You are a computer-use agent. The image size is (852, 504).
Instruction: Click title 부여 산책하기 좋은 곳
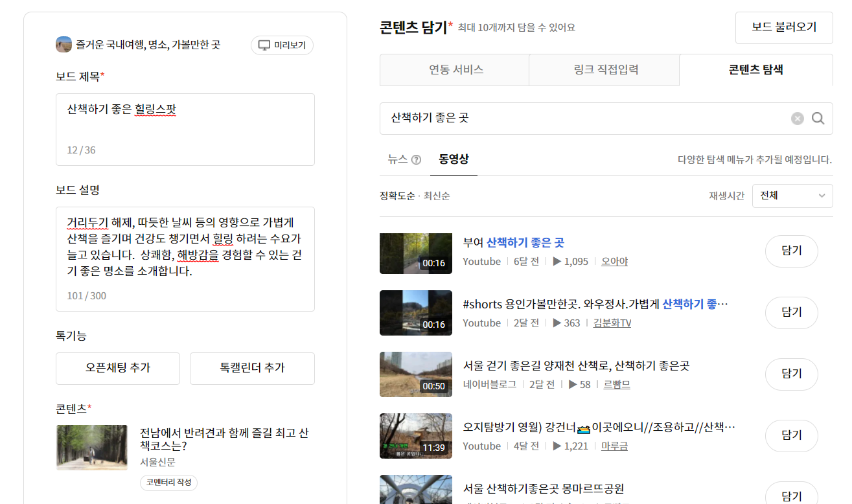pos(514,242)
